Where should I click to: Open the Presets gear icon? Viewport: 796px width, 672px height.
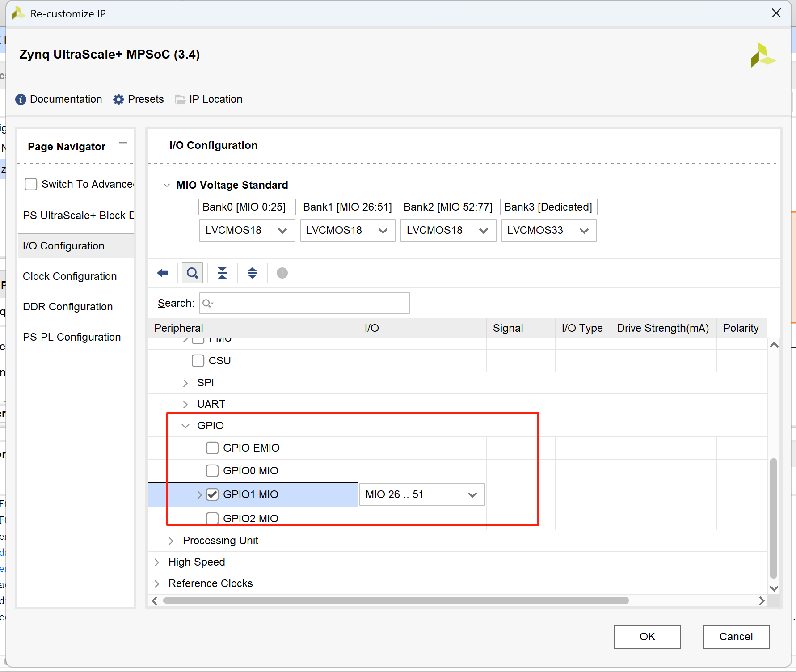(118, 99)
